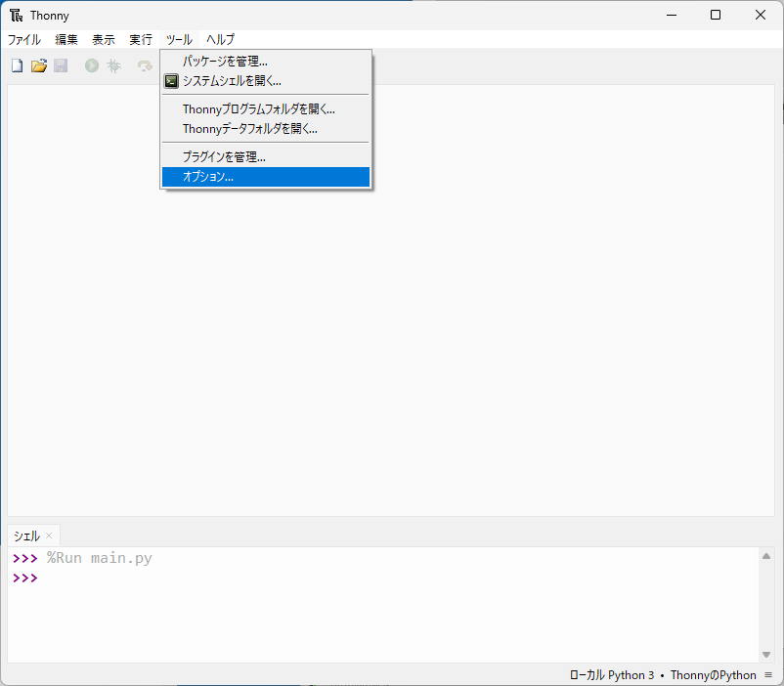Open the interpreter selector hamburger menu

tap(768, 675)
